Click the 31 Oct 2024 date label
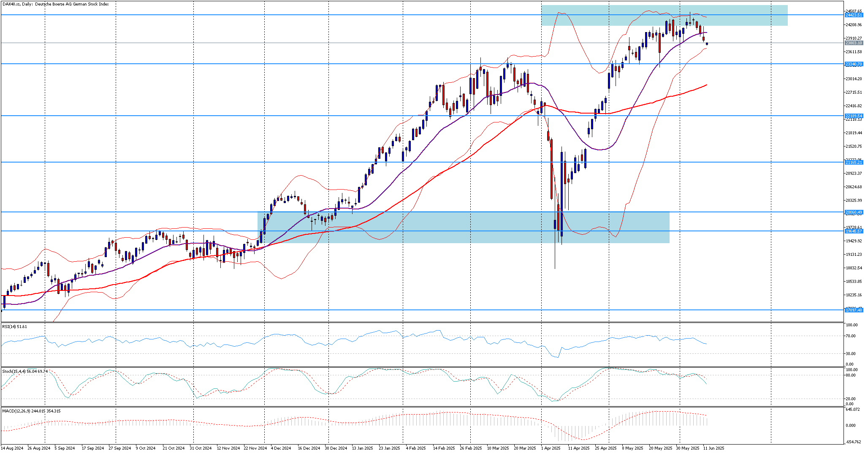This screenshot has height=453, width=868. pyautogui.click(x=201, y=448)
